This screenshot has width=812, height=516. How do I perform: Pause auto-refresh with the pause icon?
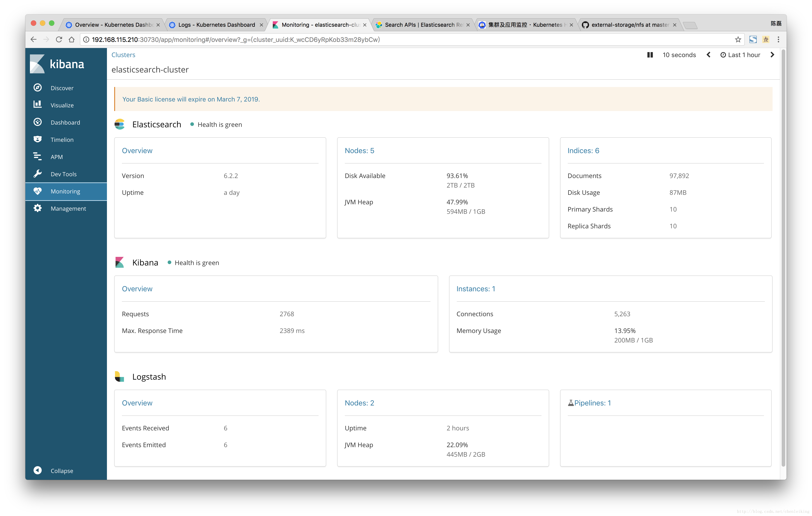(x=650, y=55)
